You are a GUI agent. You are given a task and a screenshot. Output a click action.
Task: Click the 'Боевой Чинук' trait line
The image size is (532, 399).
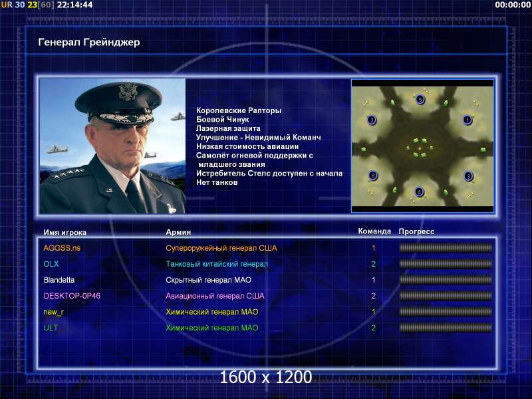(223, 120)
